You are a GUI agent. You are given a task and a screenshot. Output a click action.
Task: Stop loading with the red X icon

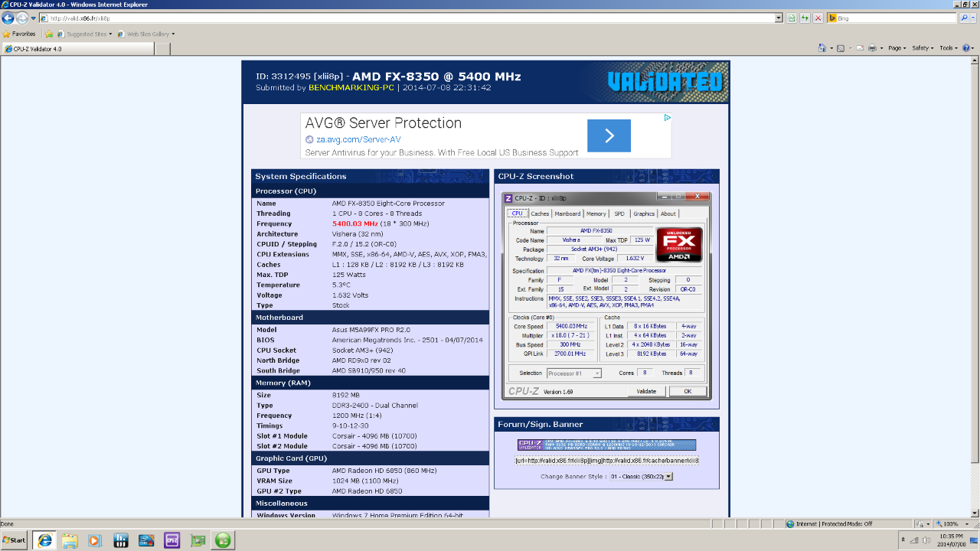coord(818,18)
